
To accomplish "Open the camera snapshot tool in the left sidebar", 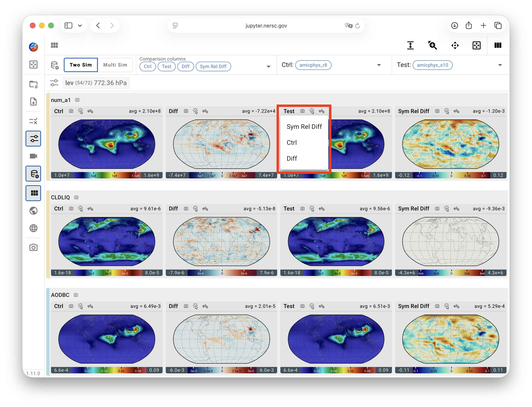I will click(x=33, y=247).
